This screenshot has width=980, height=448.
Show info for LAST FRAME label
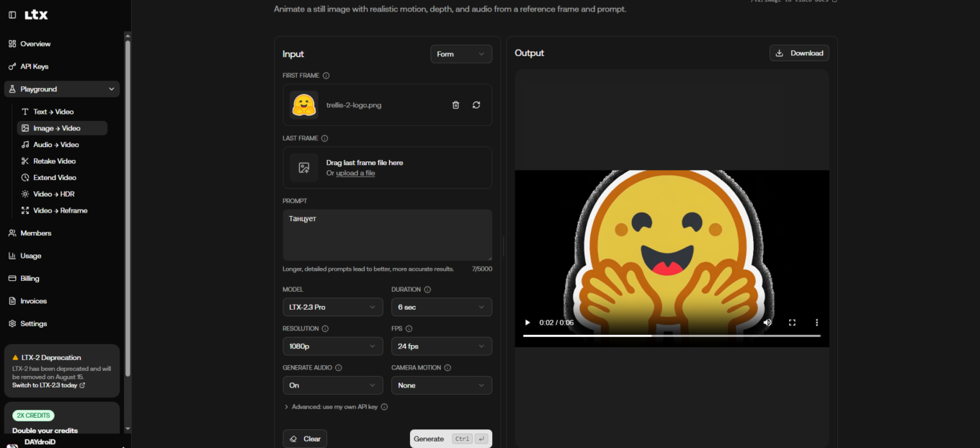click(x=324, y=138)
